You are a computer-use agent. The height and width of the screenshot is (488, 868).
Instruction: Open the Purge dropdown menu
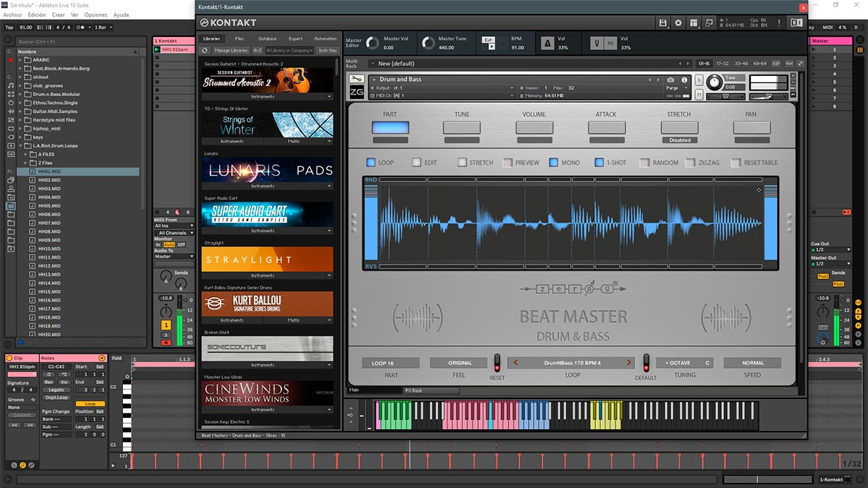676,88
